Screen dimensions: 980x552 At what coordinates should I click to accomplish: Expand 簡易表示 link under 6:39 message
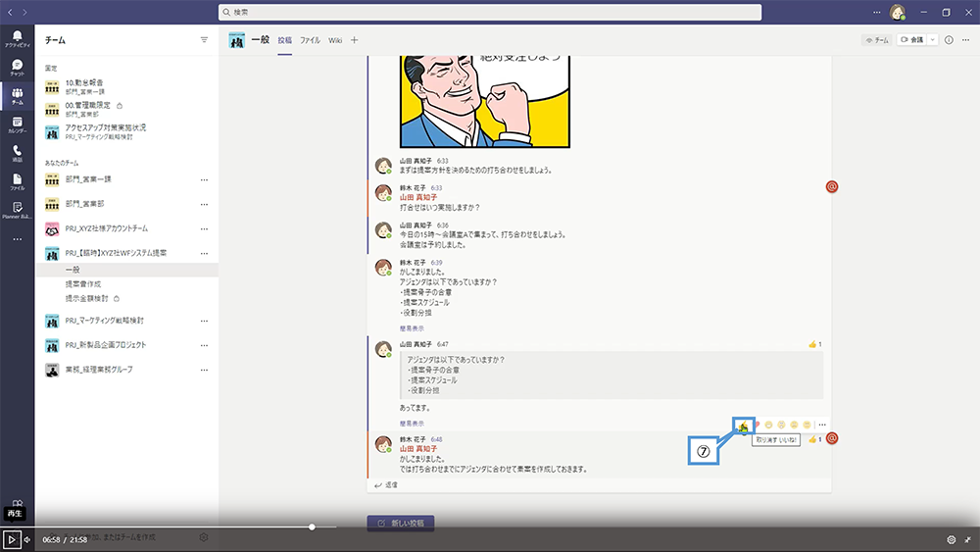412,328
